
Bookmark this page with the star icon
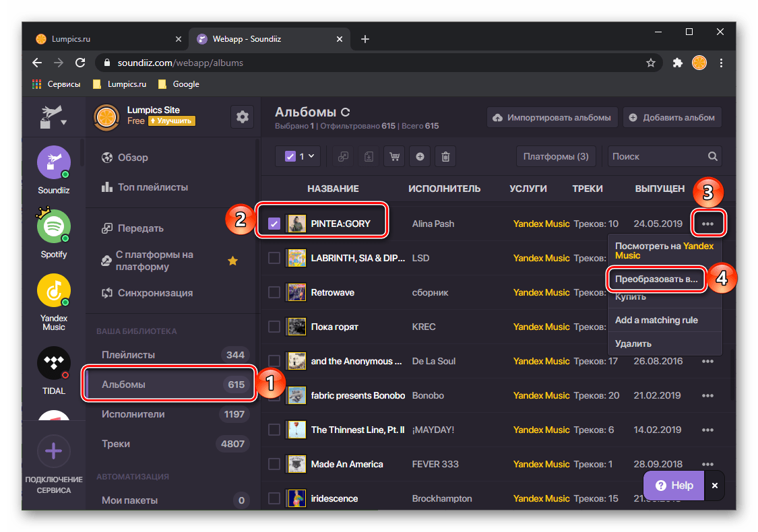point(650,63)
